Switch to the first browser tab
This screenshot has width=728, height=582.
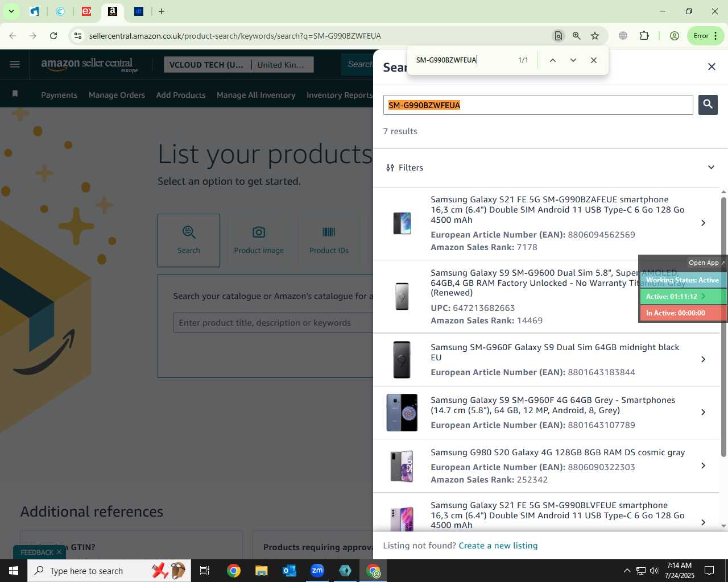(x=35, y=11)
